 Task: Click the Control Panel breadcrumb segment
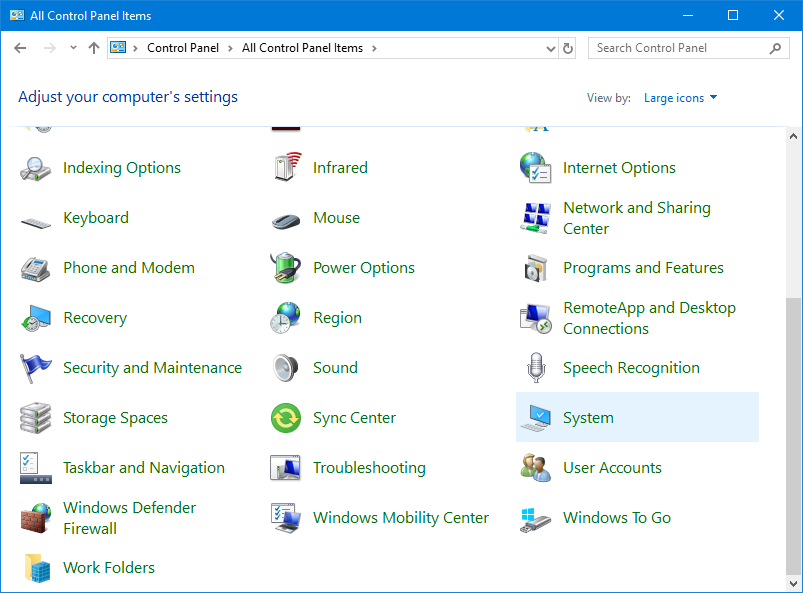183,48
